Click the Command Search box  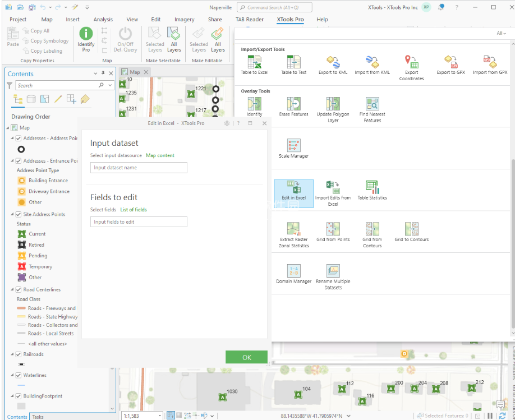[x=274, y=7]
